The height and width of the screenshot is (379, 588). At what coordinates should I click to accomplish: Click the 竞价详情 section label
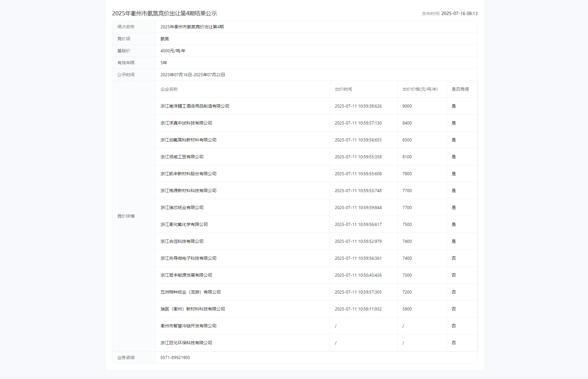click(126, 216)
